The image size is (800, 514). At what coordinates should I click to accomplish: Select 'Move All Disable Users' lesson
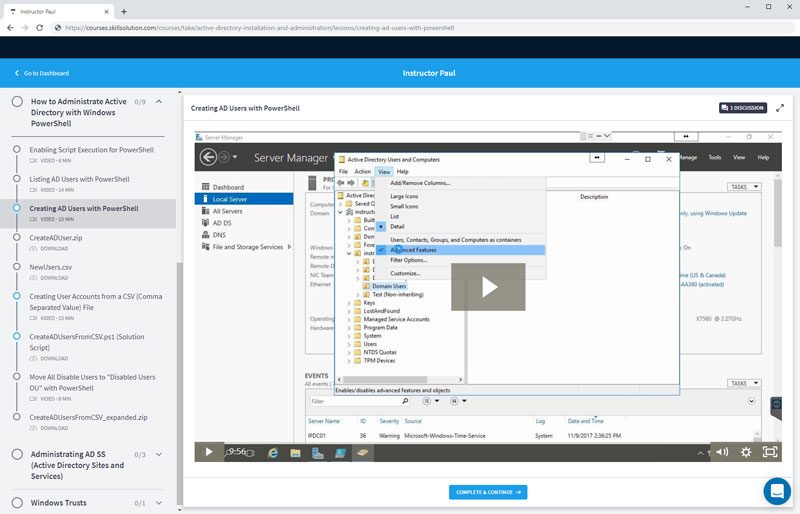pyautogui.click(x=92, y=383)
